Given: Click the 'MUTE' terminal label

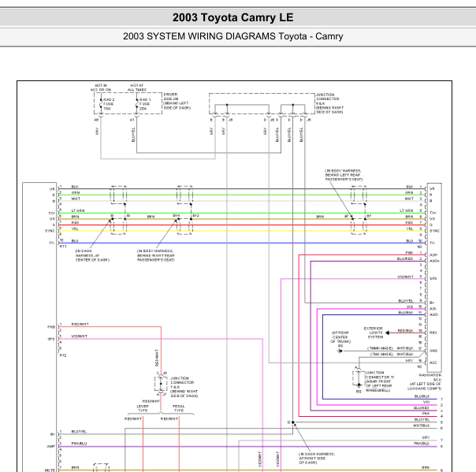Looking at the screenshot, I should (50, 470).
